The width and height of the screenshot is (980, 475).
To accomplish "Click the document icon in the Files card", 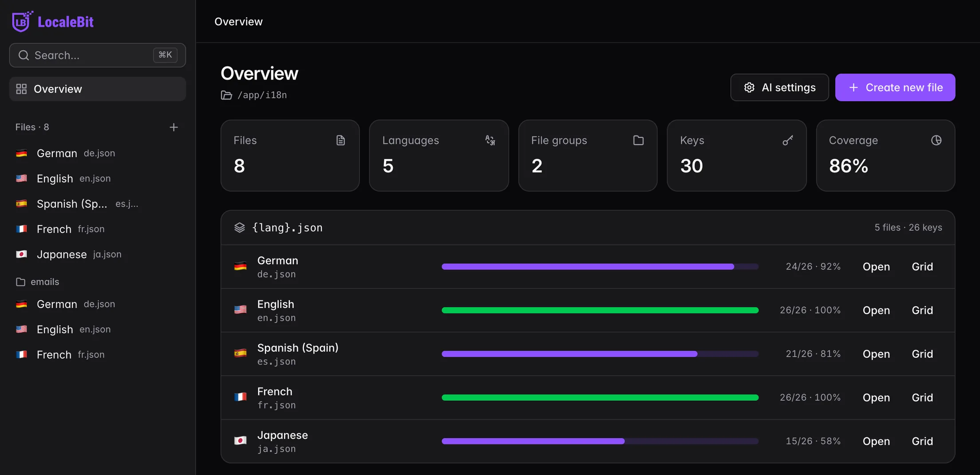I will point(340,140).
